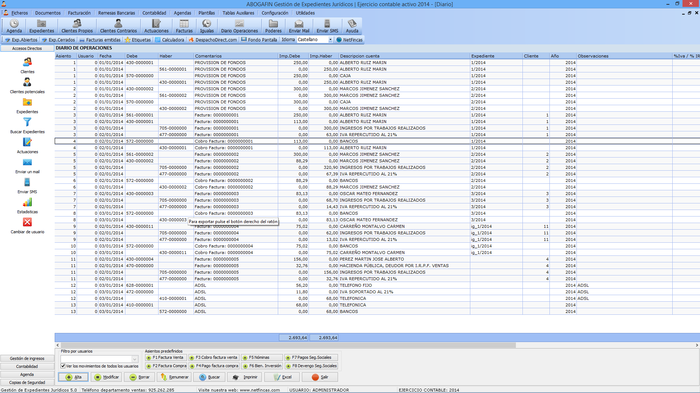Open the NetFincas globe shortcut
Image resolution: width=700 pixels, height=393 pixels.
(350, 40)
